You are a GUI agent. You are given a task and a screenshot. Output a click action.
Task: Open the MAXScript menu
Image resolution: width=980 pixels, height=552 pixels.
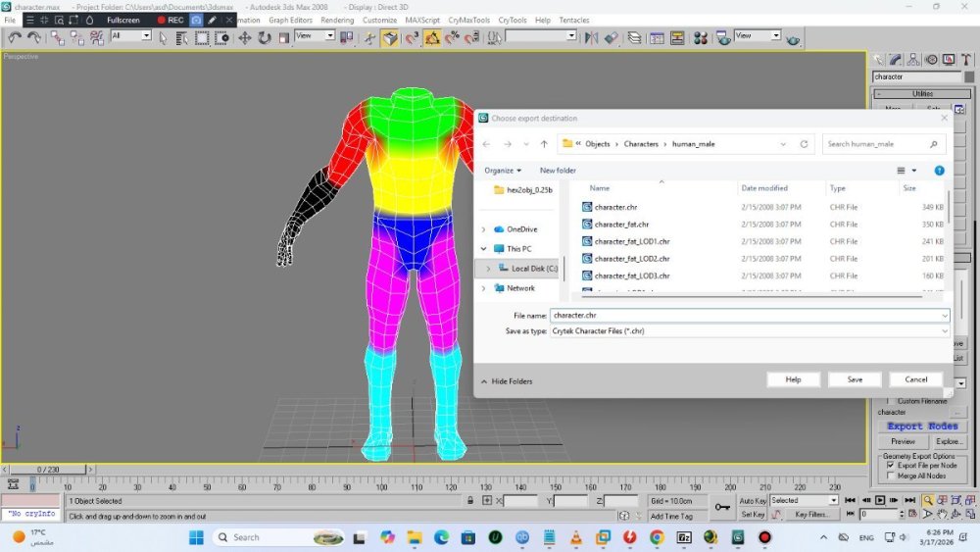[422, 20]
